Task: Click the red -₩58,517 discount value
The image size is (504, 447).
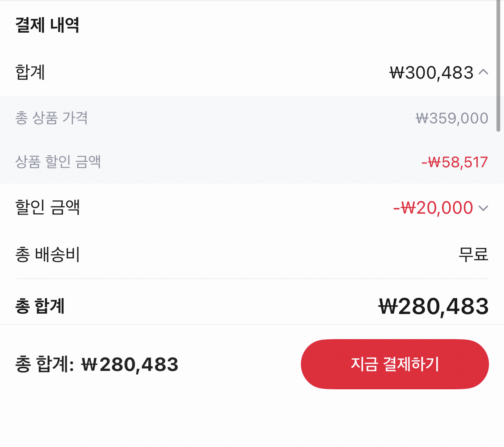Action: point(454,162)
